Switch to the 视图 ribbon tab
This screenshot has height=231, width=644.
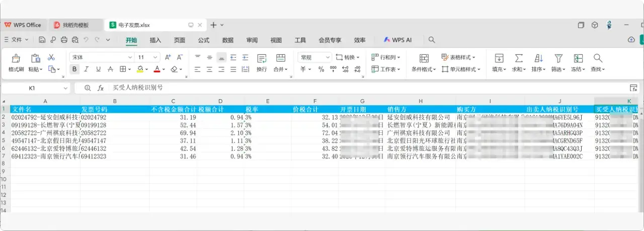point(276,40)
